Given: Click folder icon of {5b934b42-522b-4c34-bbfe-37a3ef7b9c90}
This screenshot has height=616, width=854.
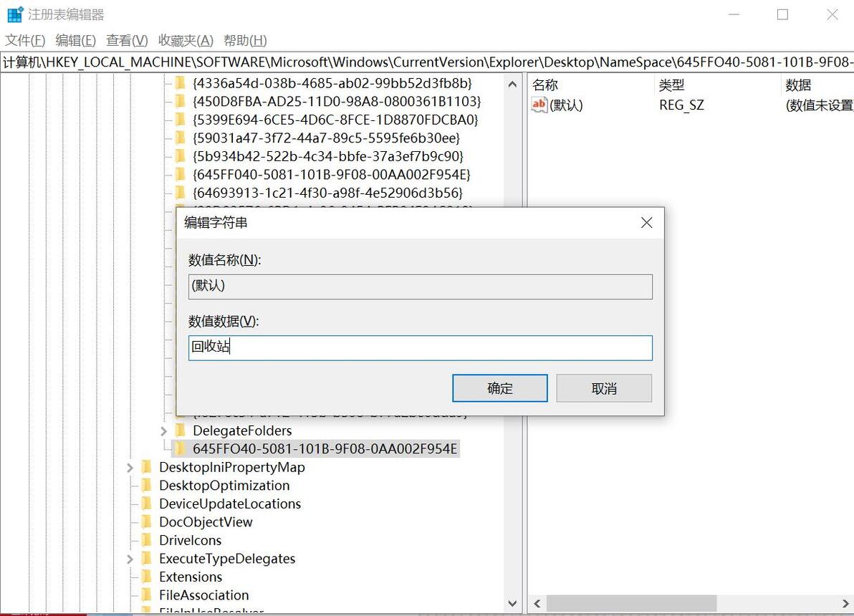Looking at the screenshot, I should (181, 156).
